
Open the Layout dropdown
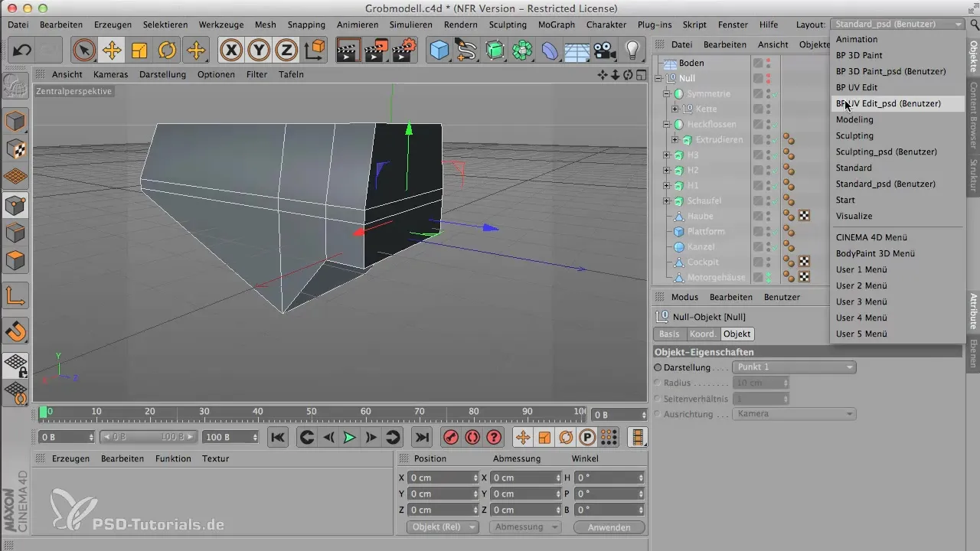click(x=897, y=24)
